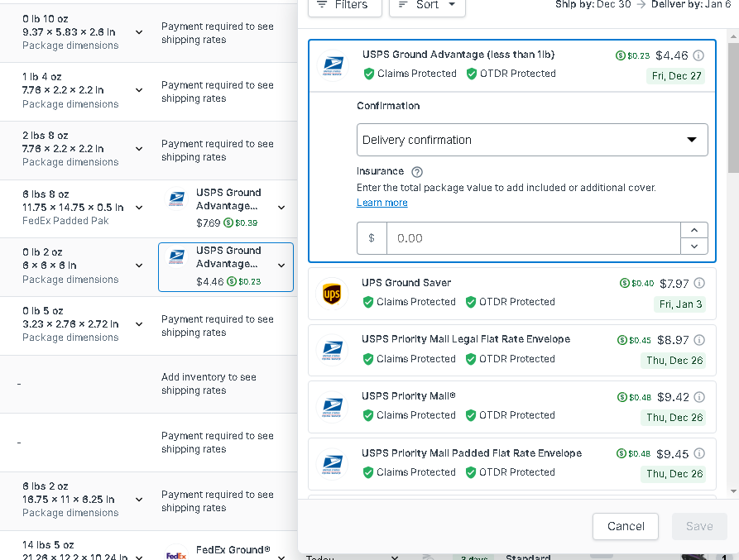
Task: Select USPS Priority Mail Legal Flat Rate Envelope
Action: 511,350
